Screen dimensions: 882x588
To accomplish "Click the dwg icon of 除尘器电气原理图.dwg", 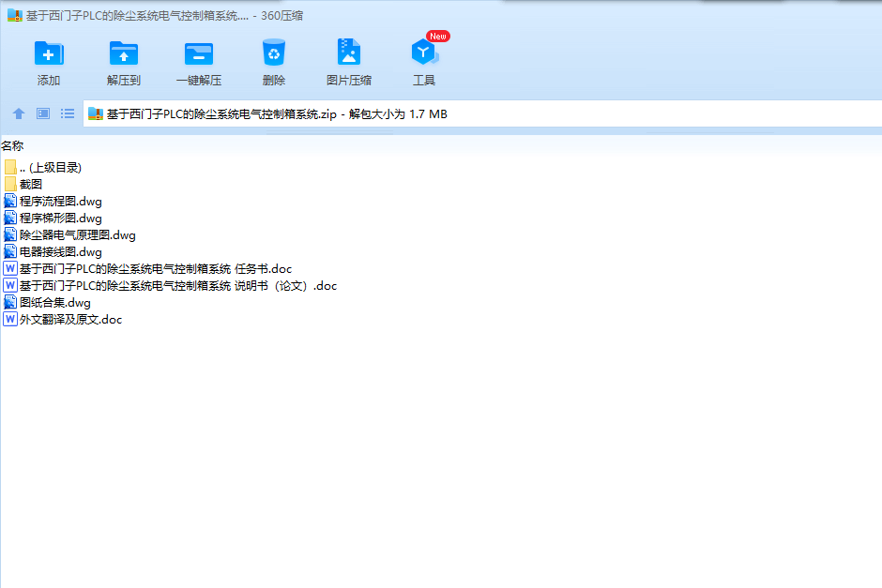I will point(10,234).
